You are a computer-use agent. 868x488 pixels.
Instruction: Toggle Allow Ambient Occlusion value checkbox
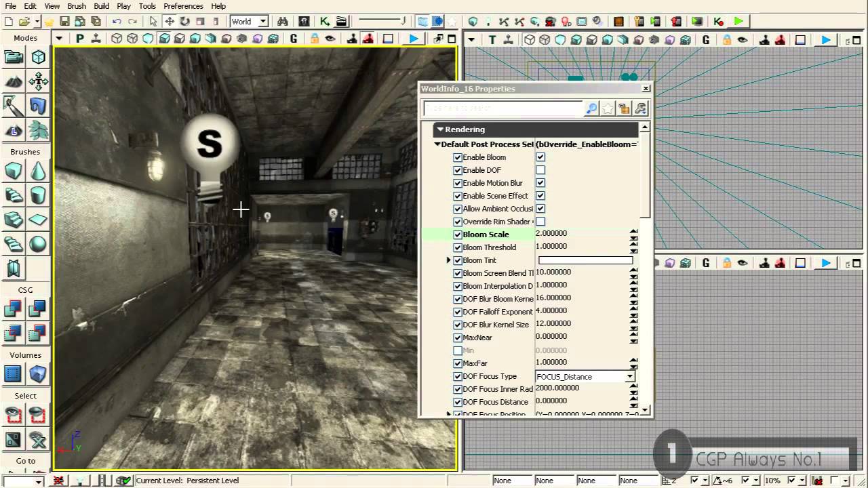click(x=540, y=209)
